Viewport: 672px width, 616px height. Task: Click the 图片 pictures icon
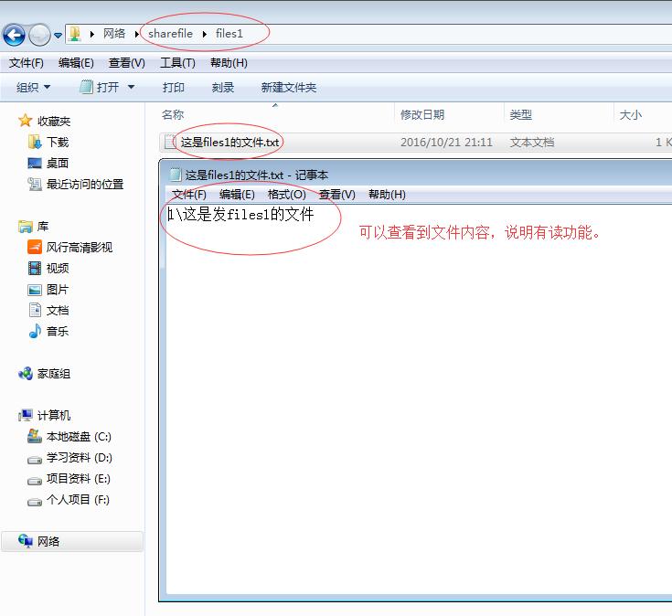(35, 290)
